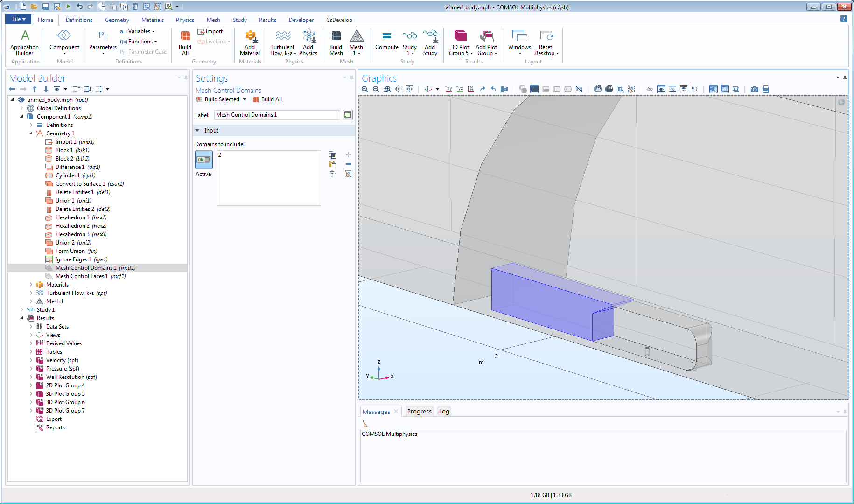The image size is (854, 504).
Task: Collapse the Input section
Action: tap(197, 131)
